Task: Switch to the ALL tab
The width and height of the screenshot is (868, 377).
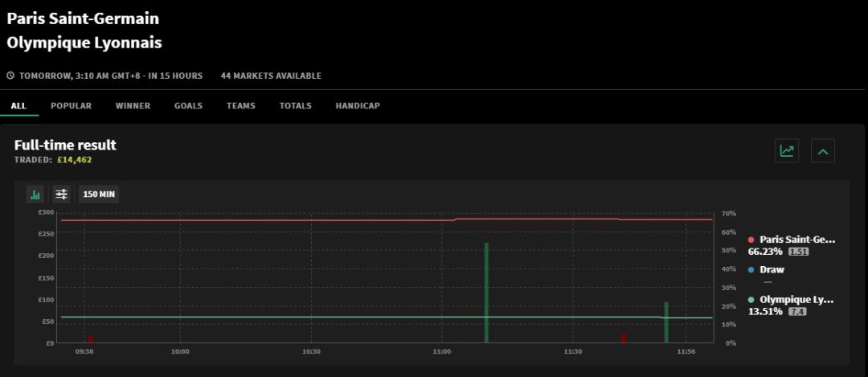Action: pyautogui.click(x=18, y=106)
